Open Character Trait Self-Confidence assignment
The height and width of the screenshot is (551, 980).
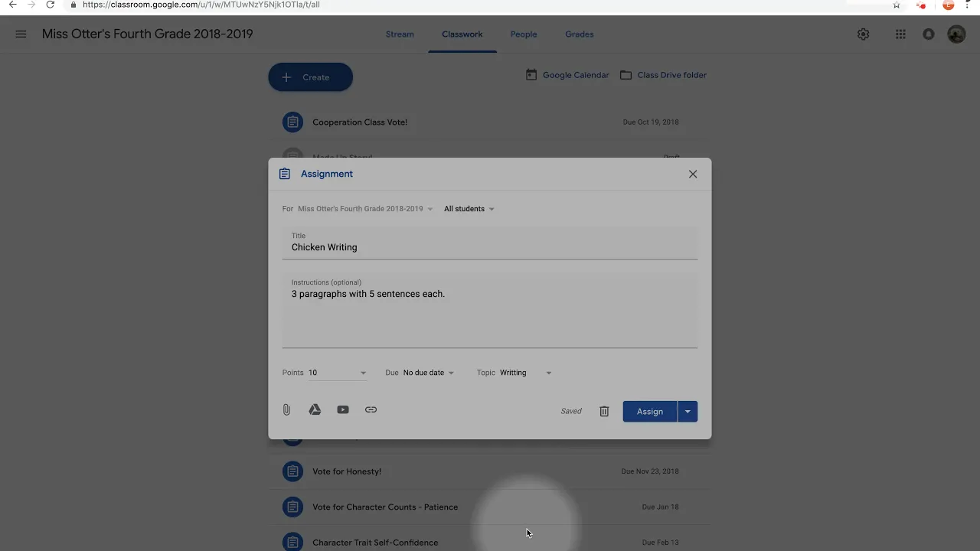click(x=375, y=543)
